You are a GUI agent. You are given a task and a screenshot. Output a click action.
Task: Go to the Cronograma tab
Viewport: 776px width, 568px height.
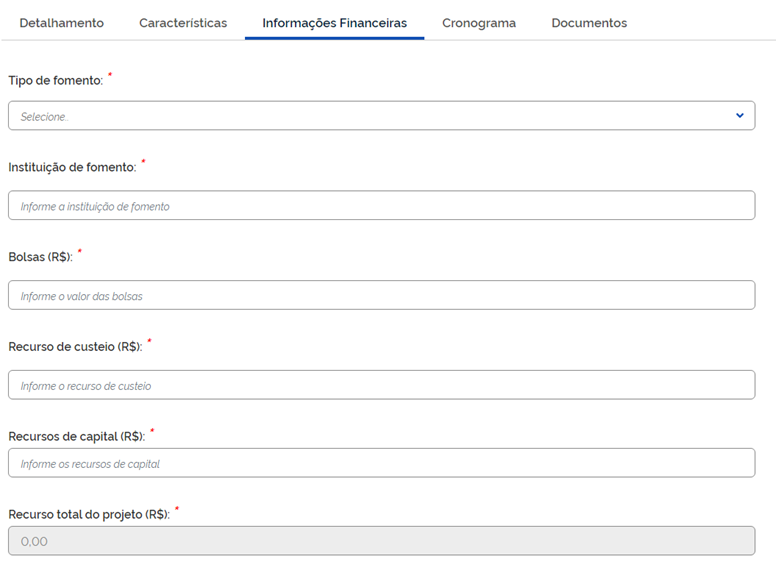click(479, 23)
